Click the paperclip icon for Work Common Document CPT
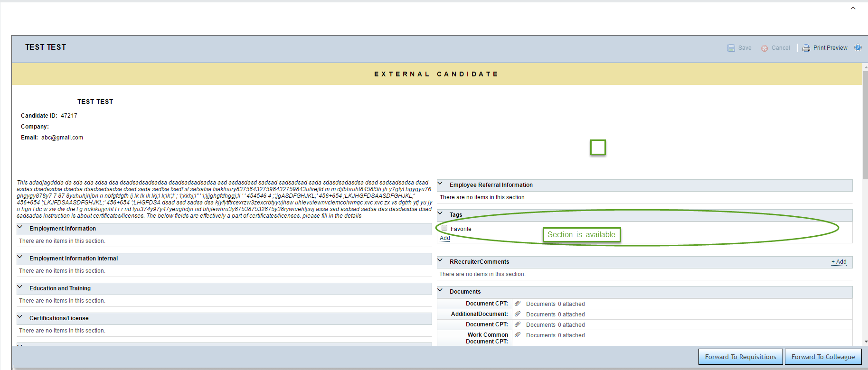The height and width of the screenshot is (370, 868). pos(518,335)
